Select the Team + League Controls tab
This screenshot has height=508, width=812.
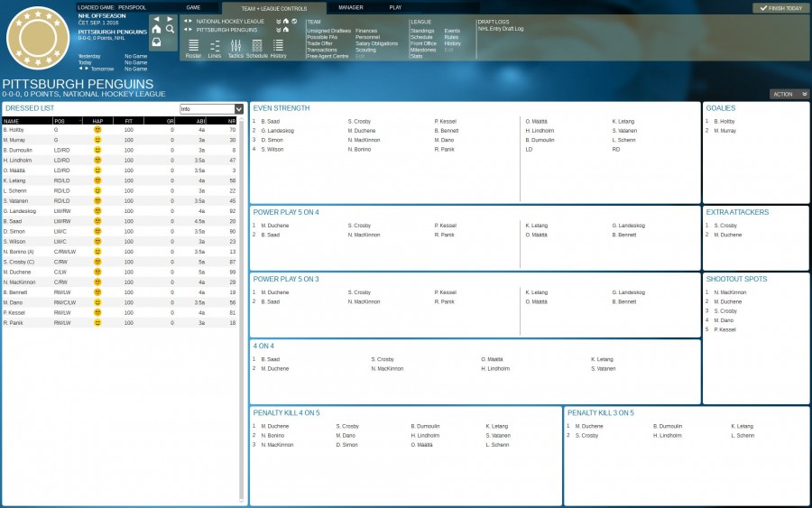274,8
